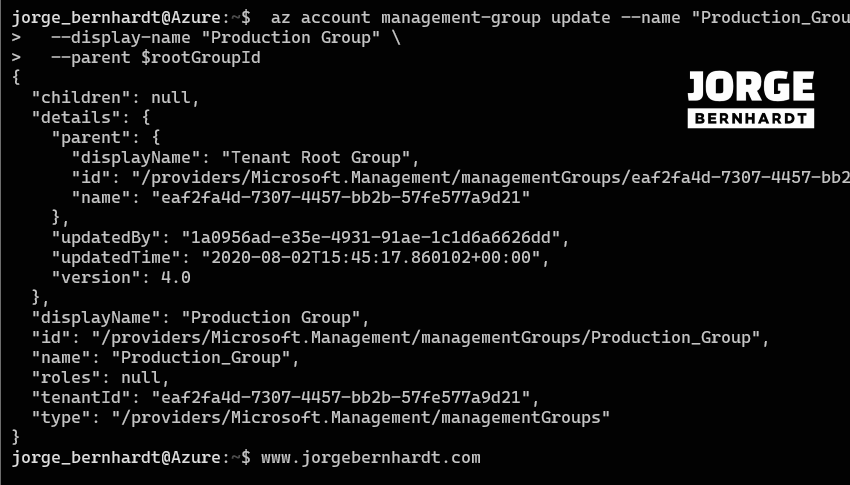The width and height of the screenshot is (850, 485).
Task: Select the version value 4.0
Action: [x=176, y=278]
